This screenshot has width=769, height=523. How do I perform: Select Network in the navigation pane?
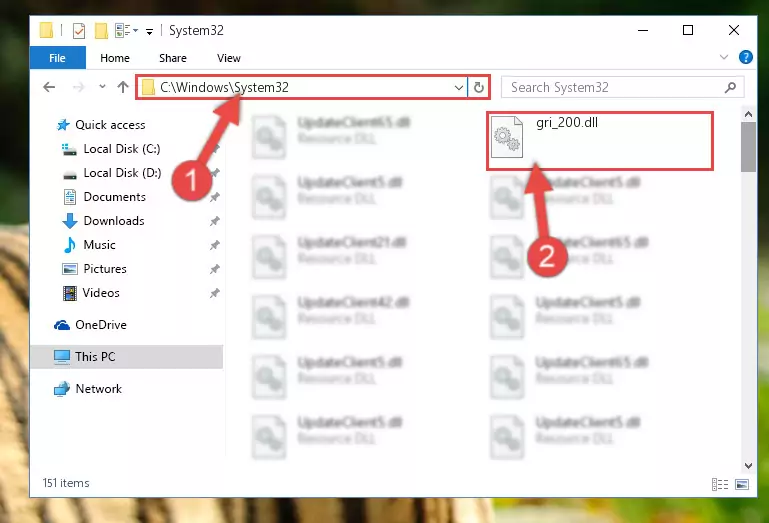point(98,389)
